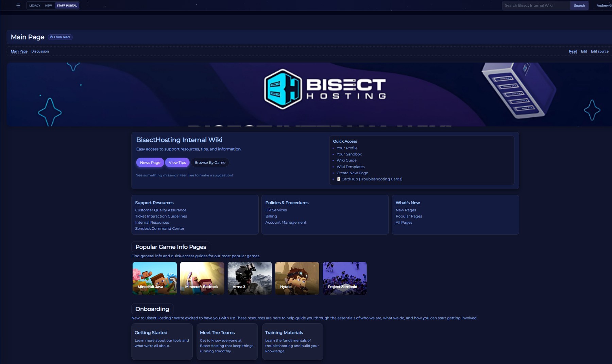Open the Popular Pages link
Image resolution: width=612 pixels, height=364 pixels.
(x=409, y=216)
